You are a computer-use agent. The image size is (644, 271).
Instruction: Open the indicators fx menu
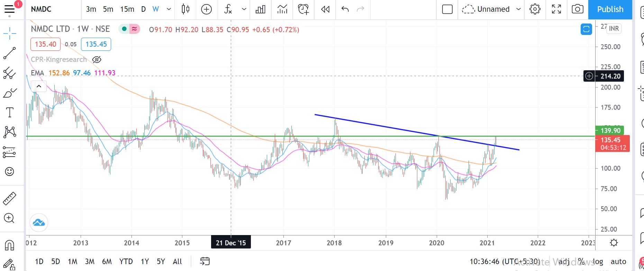(x=228, y=9)
